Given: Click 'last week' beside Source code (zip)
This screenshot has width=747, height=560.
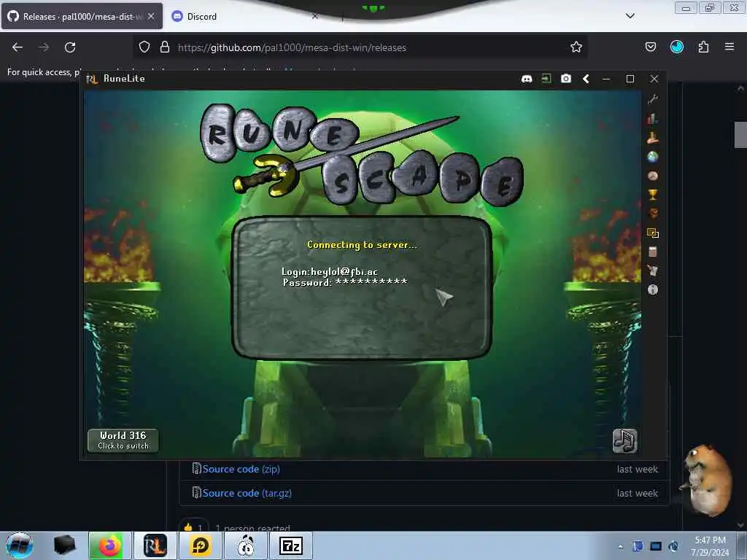Looking at the screenshot, I should pos(637,469).
